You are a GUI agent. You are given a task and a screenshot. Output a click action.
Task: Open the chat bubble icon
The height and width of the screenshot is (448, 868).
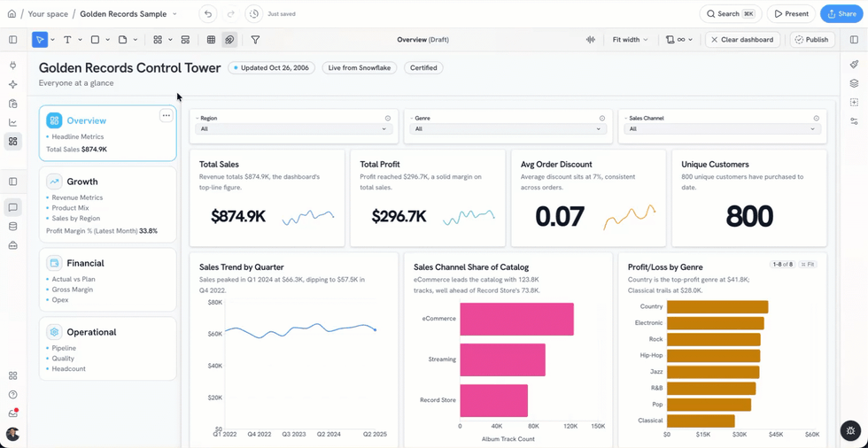pos(13,207)
